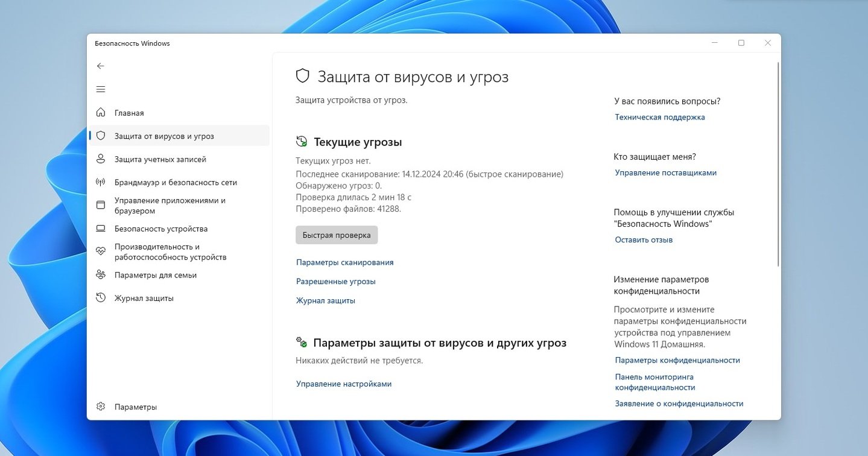Open the Разрешенные угрозы link
This screenshot has height=456, width=868.
click(x=335, y=282)
